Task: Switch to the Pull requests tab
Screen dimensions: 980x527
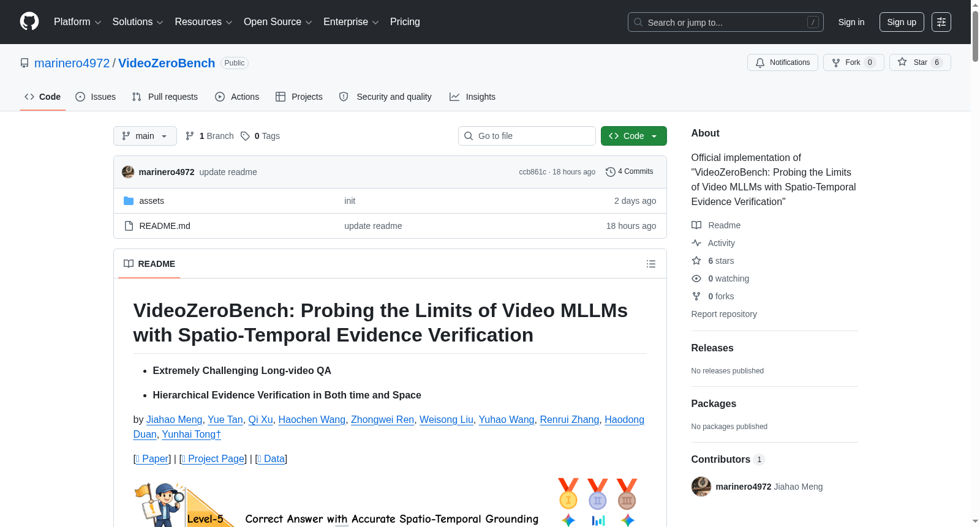Action: [x=165, y=97]
